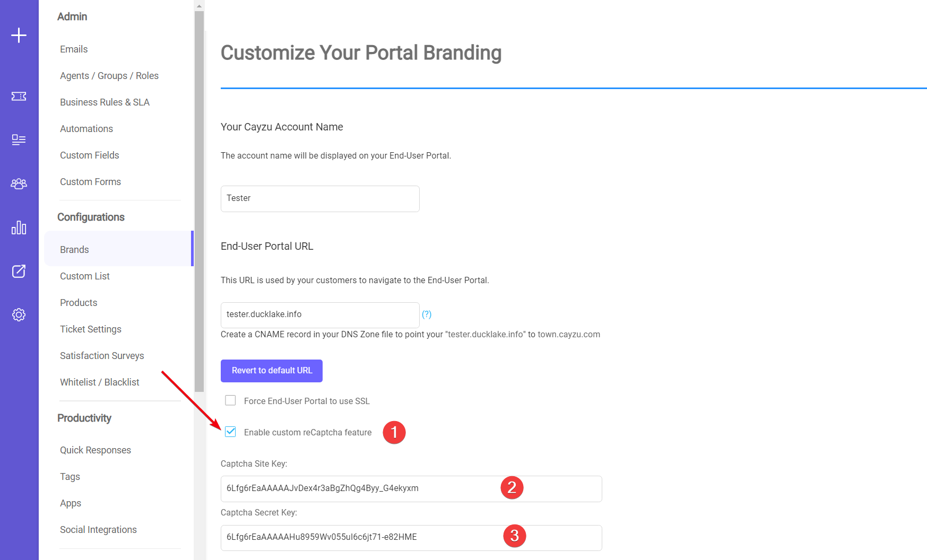
Task: Open the settings gear icon
Action: tap(19, 314)
